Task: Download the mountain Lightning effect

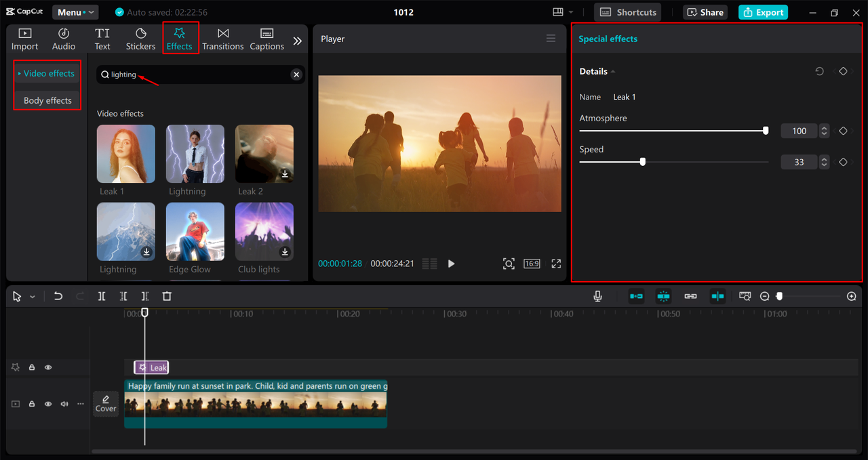Action: coord(146,252)
